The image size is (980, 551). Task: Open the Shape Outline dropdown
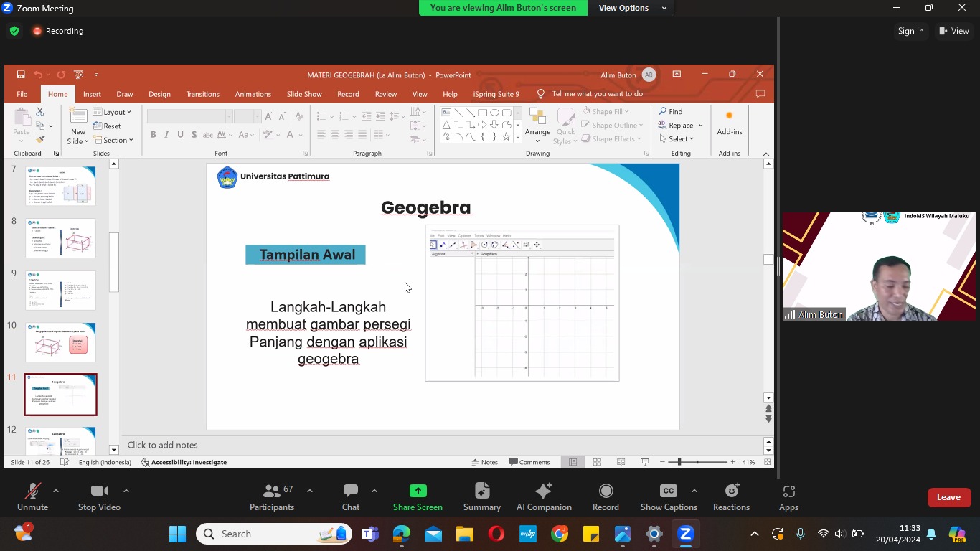(612, 125)
